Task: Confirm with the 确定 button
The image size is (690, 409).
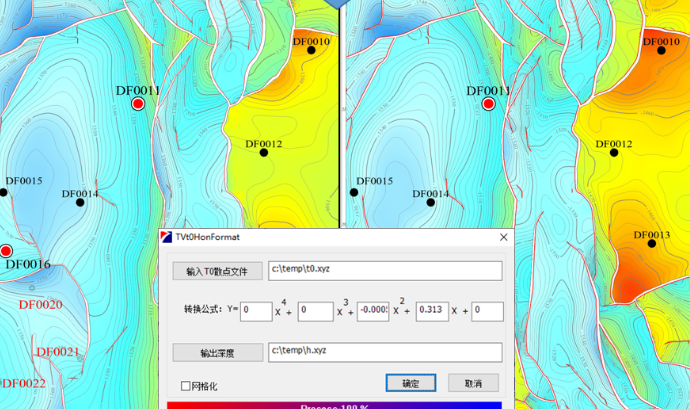Action: tap(410, 383)
